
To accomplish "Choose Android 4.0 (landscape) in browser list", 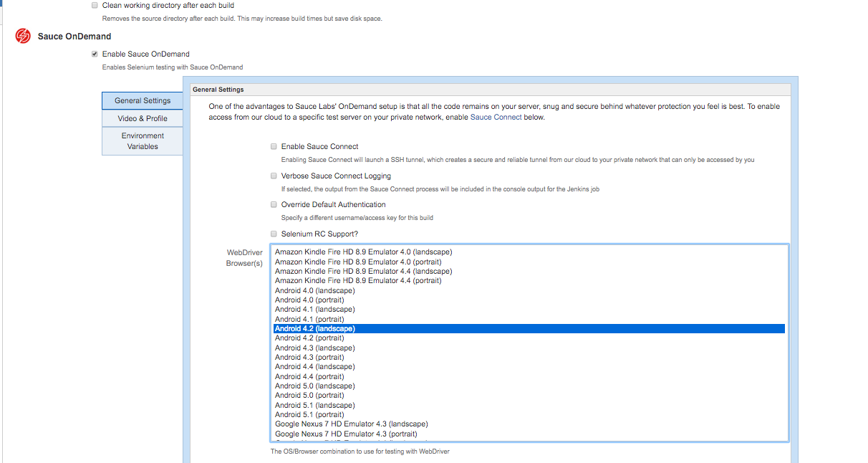I will (x=529, y=290).
